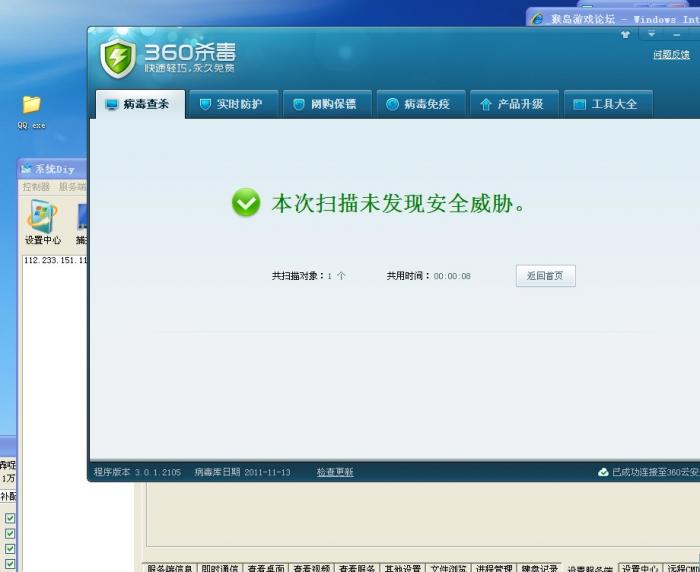Select the 112.233.151 host entry in 系统Diy
Image resolution: width=700 pixels, height=572 pixels.
[x=55, y=260]
